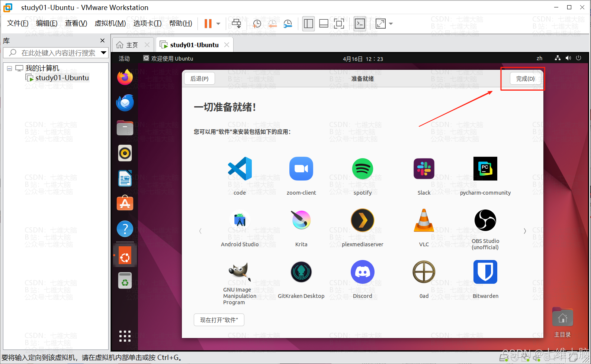Collapse 我的计算机 tree node
This screenshot has width=591, height=364.
coord(9,68)
